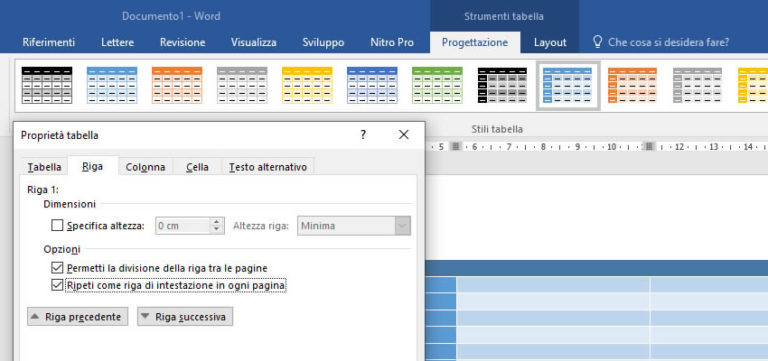Select the black header dark table style
The image size is (768, 361).
tap(503, 85)
